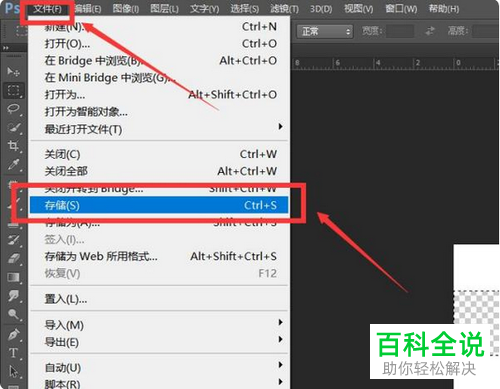
Task: Choose 打开为智能对象... entry
Action: [159, 111]
